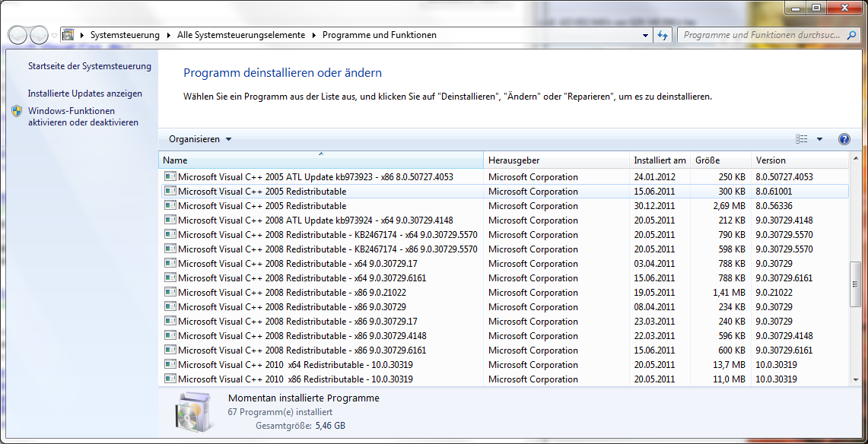Click the refresh button next to address bar

coord(663,35)
